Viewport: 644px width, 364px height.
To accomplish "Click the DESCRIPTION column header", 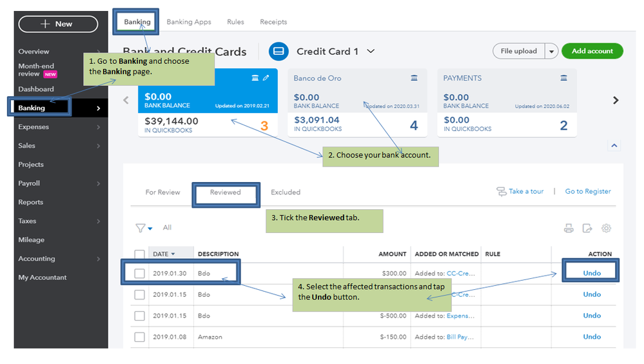I will pyautogui.click(x=218, y=254).
